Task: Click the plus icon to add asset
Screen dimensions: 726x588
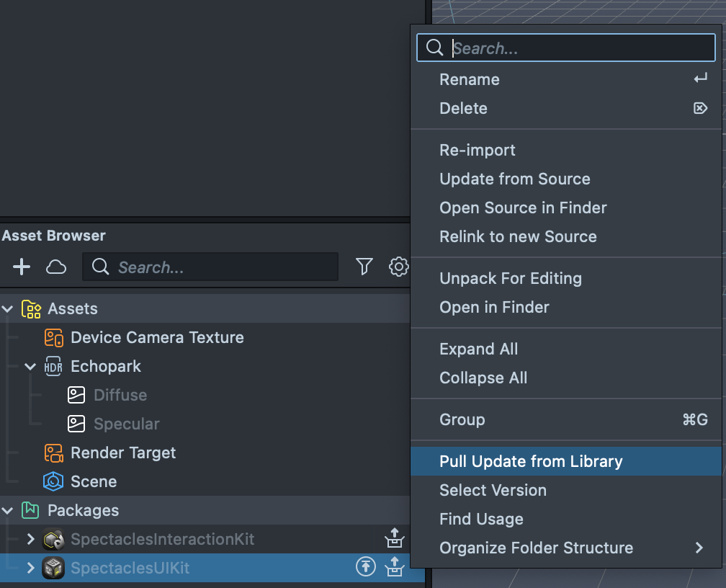Action: pos(22,267)
